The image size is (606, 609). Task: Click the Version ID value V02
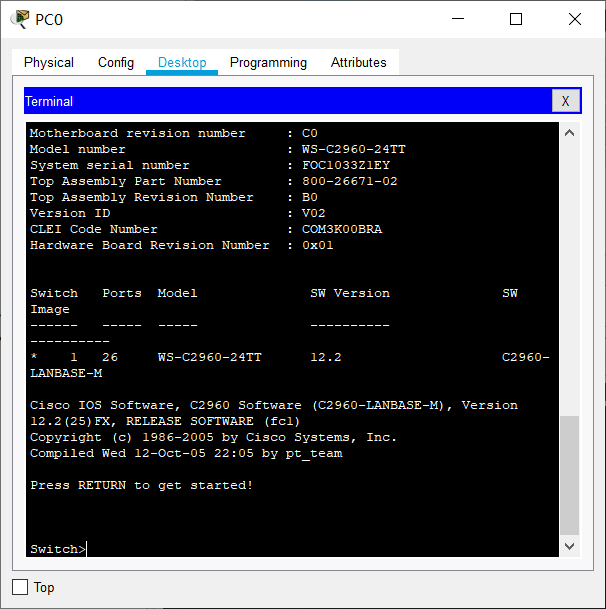coord(313,213)
